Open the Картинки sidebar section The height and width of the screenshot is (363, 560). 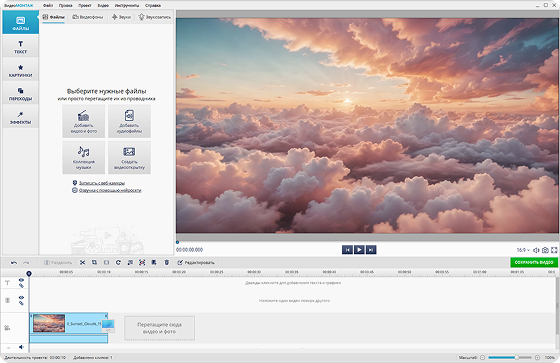[x=20, y=70]
